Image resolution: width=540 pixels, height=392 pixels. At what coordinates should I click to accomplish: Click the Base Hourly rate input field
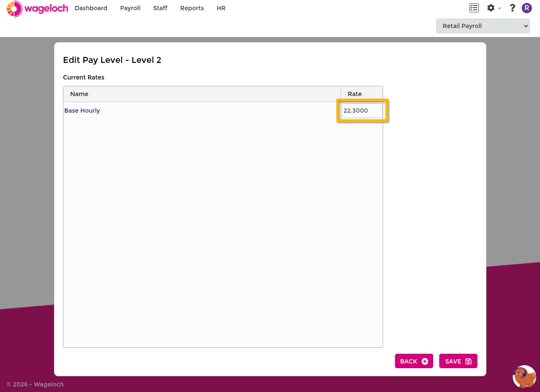(362, 111)
